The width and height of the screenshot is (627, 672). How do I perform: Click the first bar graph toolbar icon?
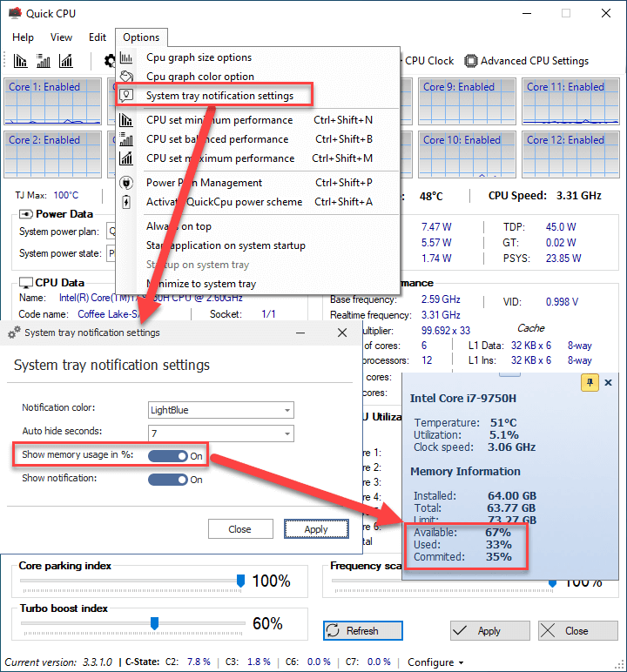[x=20, y=61]
